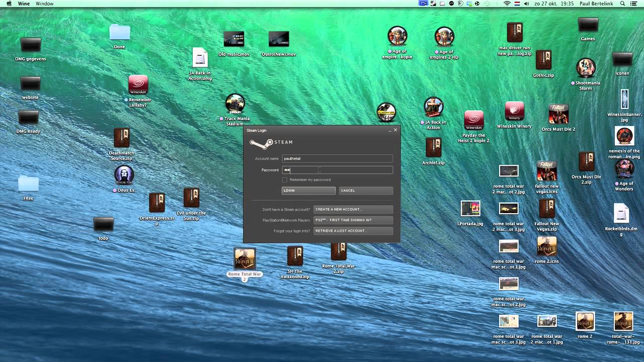Select the Iconen folder icon
Screen dimensions: 644x362
pos(622,59)
